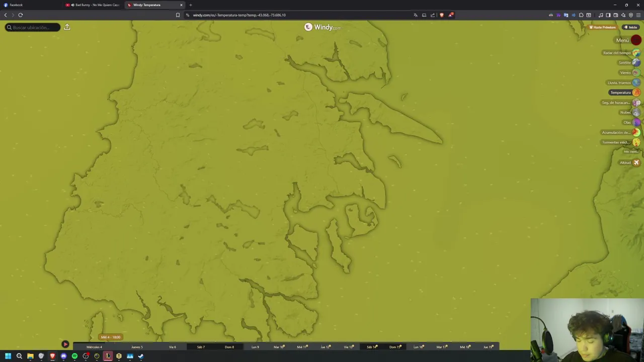This screenshot has width=644, height=362.
Task: Jump timeline to Vie 13
Action: point(349,347)
